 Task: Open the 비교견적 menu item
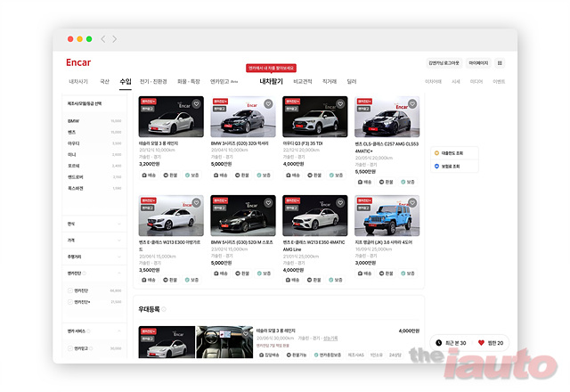tap(303, 81)
